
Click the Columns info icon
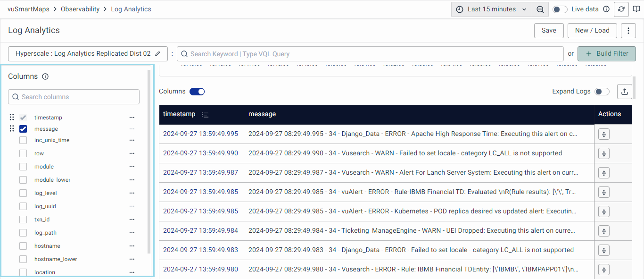(x=45, y=76)
